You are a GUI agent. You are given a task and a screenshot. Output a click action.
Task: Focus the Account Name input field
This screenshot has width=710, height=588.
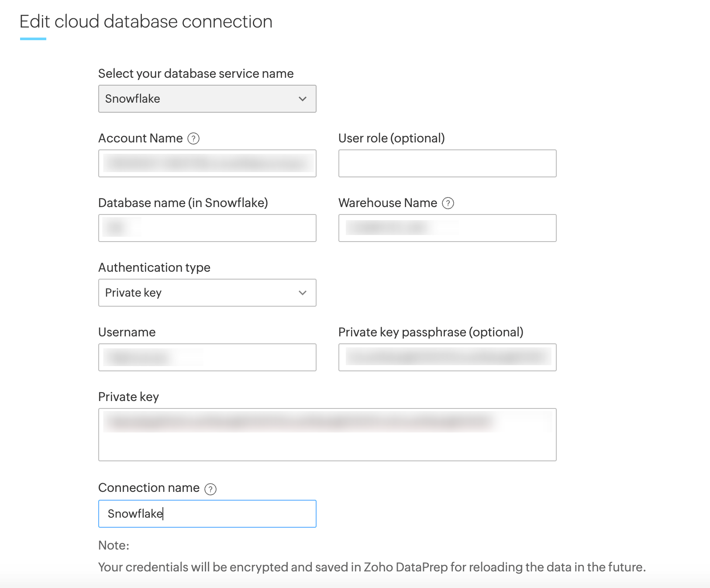point(207,163)
